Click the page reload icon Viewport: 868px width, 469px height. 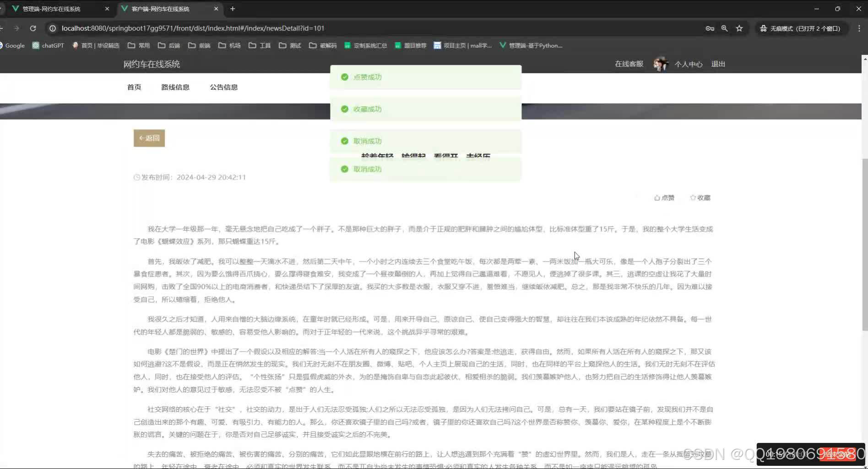[x=33, y=28]
